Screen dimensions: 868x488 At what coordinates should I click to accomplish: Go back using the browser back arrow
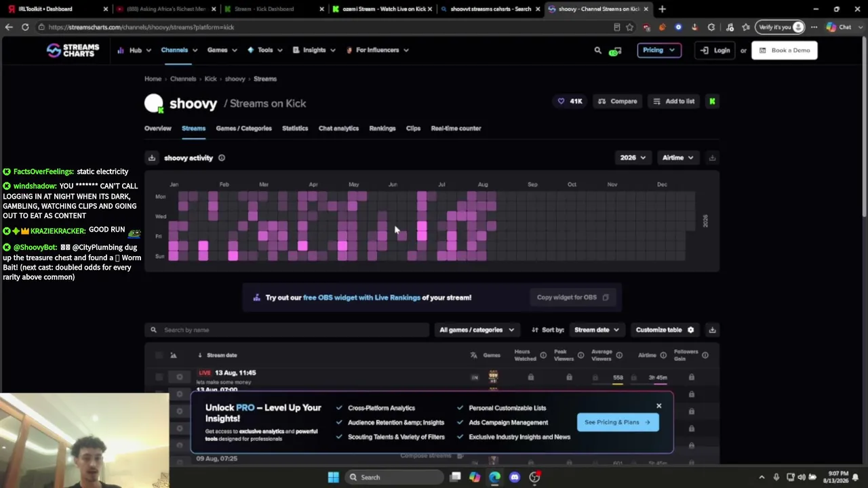9,27
